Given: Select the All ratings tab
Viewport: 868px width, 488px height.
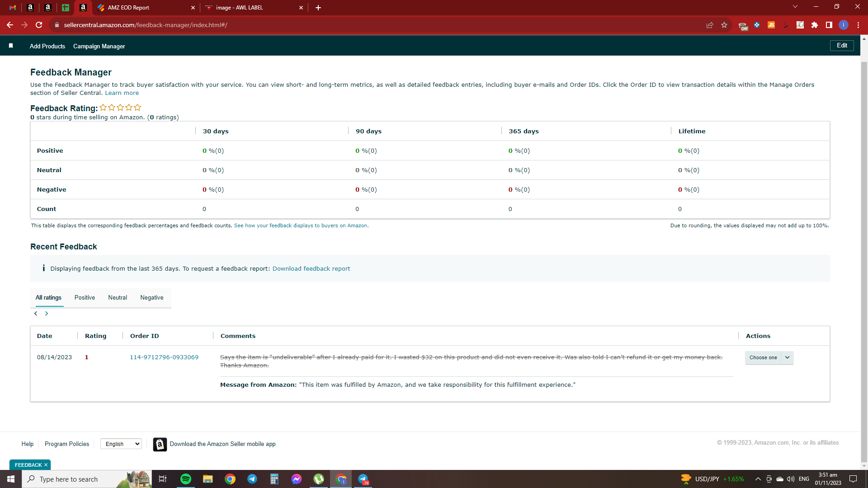Looking at the screenshot, I should (48, 297).
